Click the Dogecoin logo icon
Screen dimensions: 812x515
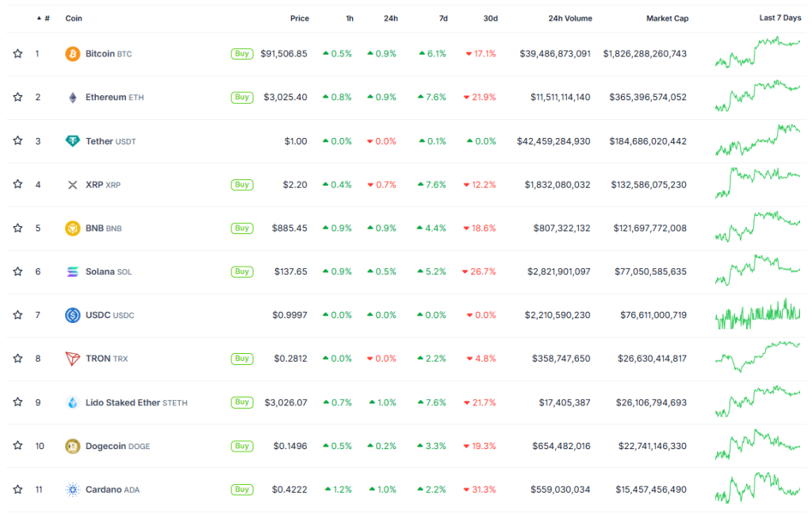[72, 446]
